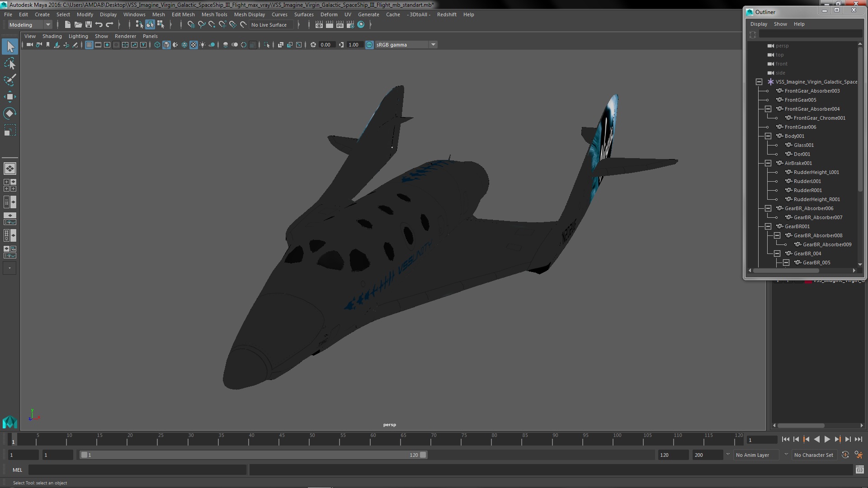
Task: Open Hypershade round icon
Action: pyautogui.click(x=361, y=25)
